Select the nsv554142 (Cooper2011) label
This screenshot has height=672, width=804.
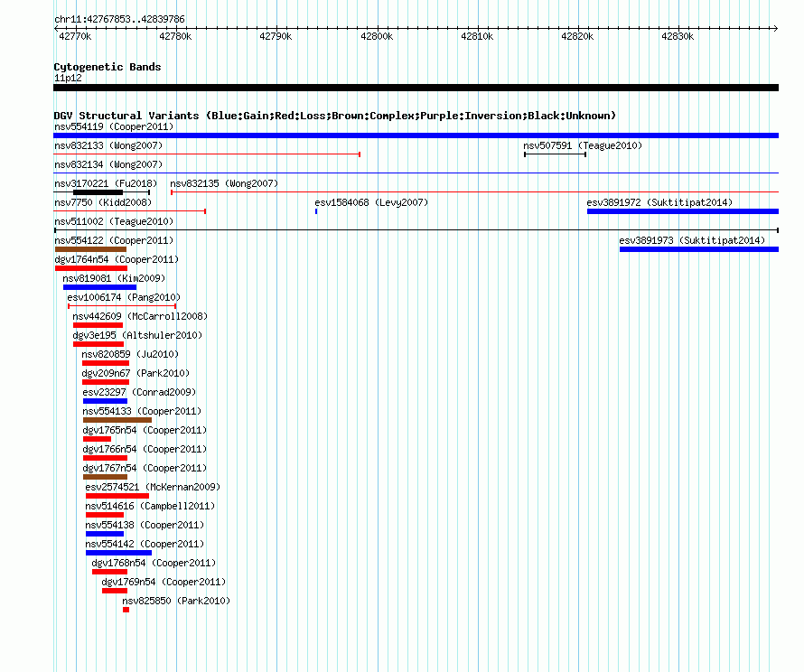coord(145,544)
